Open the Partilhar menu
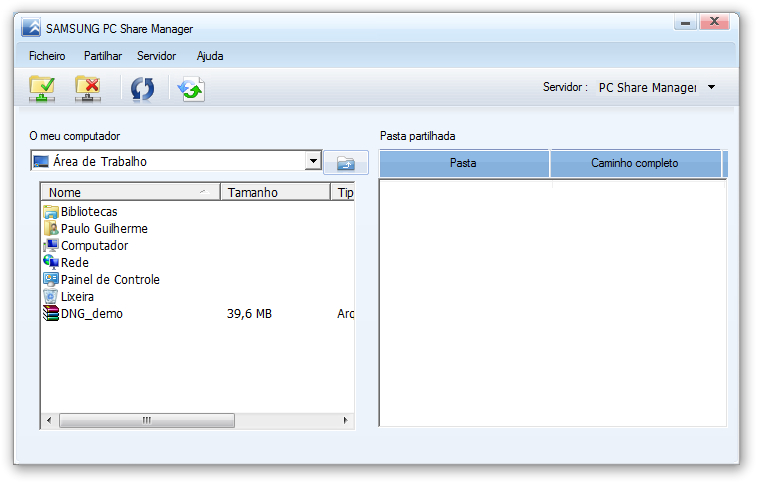 coord(103,56)
